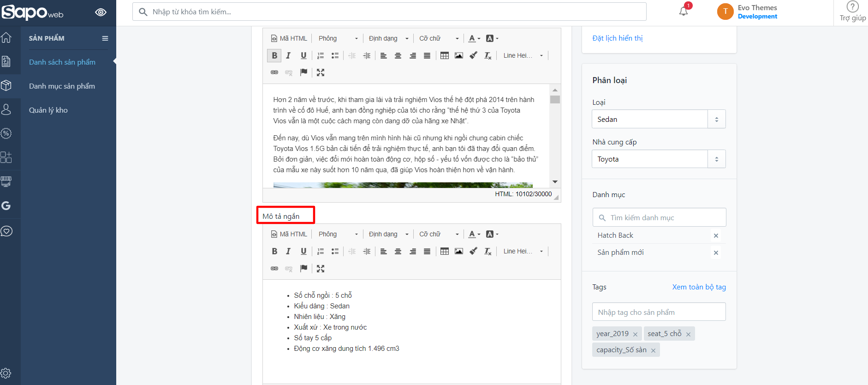Image resolution: width=868 pixels, height=385 pixels.
Task: Toggle underline in the Mô tả ngắn editor
Action: [303, 252]
